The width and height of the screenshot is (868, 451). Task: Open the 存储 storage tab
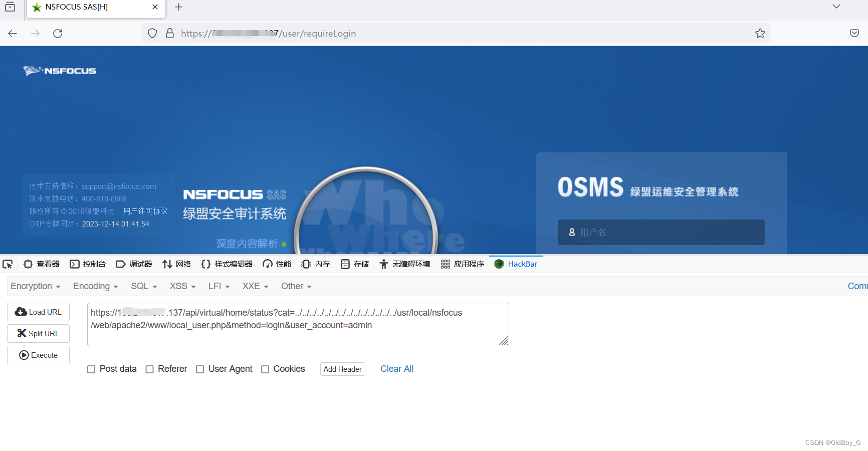click(355, 264)
